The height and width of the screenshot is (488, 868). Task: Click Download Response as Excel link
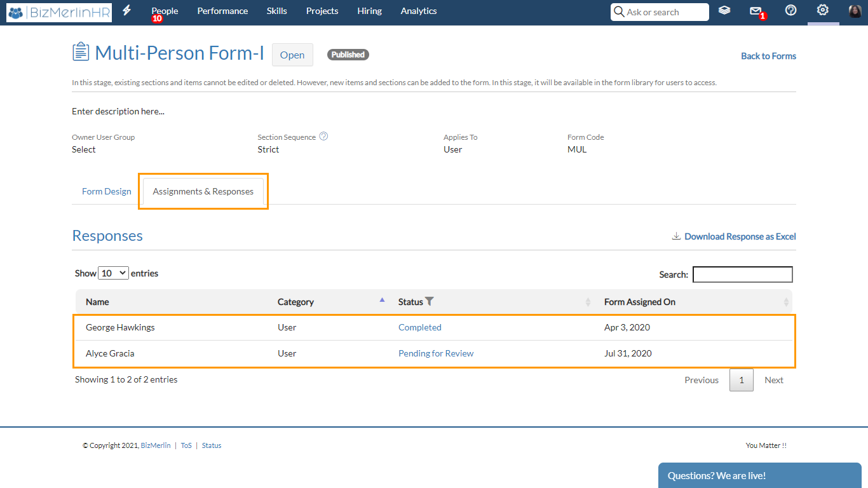[740, 236]
